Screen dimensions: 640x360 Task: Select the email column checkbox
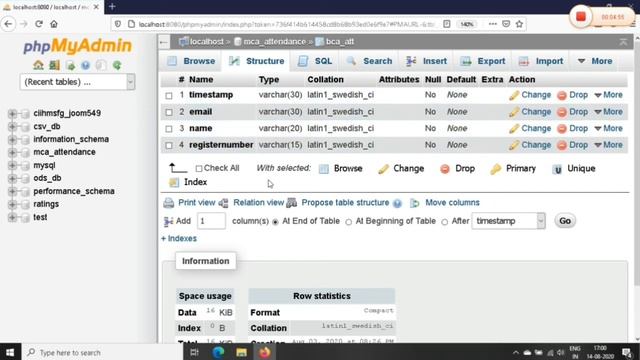(169, 112)
